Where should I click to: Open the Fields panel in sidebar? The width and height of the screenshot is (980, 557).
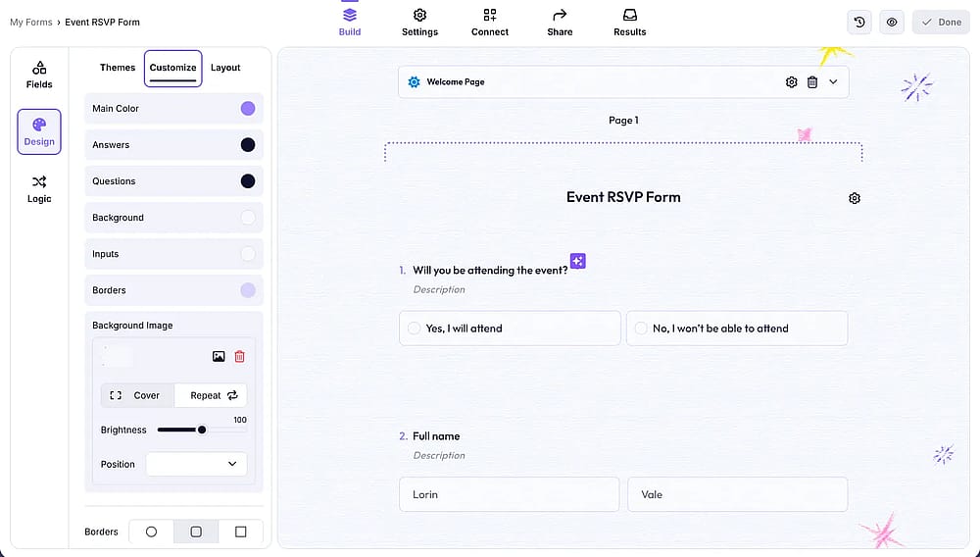pyautogui.click(x=39, y=75)
